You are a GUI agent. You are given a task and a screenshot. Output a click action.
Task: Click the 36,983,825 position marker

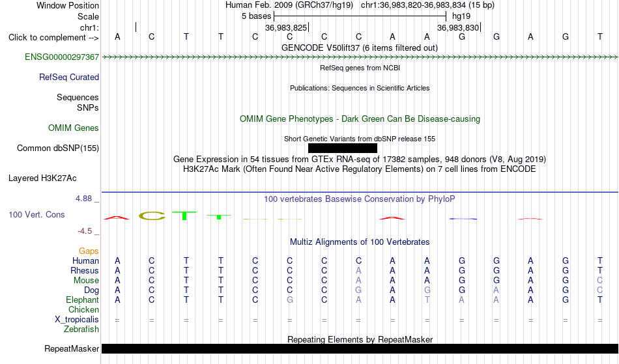tap(286, 27)
